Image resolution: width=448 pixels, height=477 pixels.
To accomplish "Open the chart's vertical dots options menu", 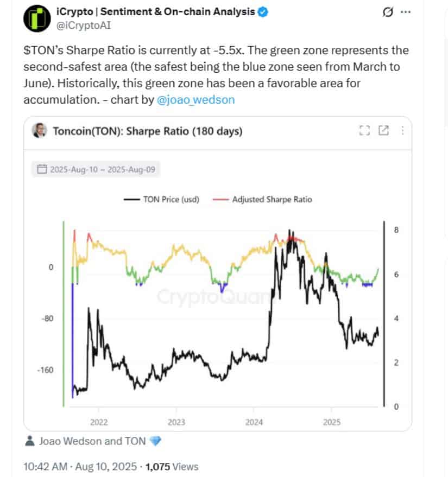I will click(x=402, y=130).
